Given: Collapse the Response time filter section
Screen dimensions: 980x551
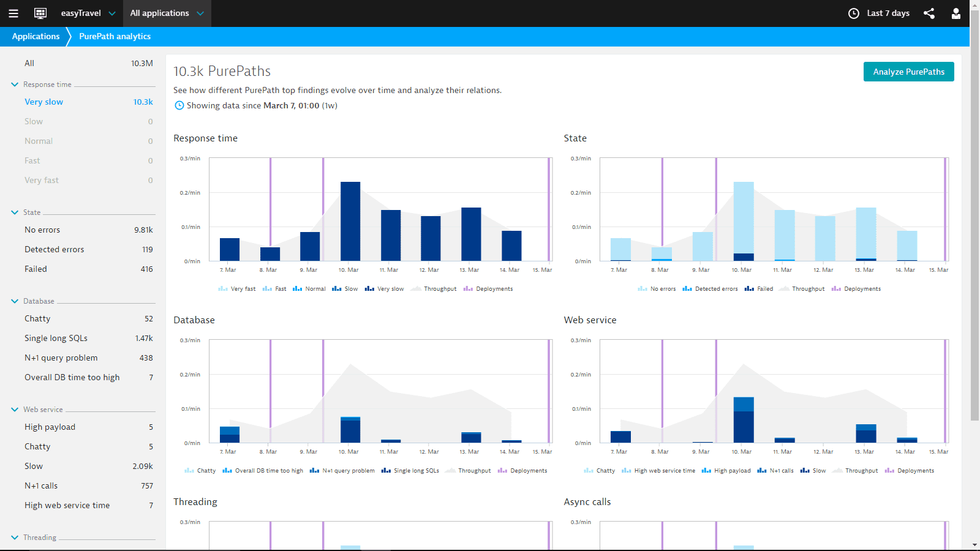Looking at the screenshot, I should click(15, 84).
